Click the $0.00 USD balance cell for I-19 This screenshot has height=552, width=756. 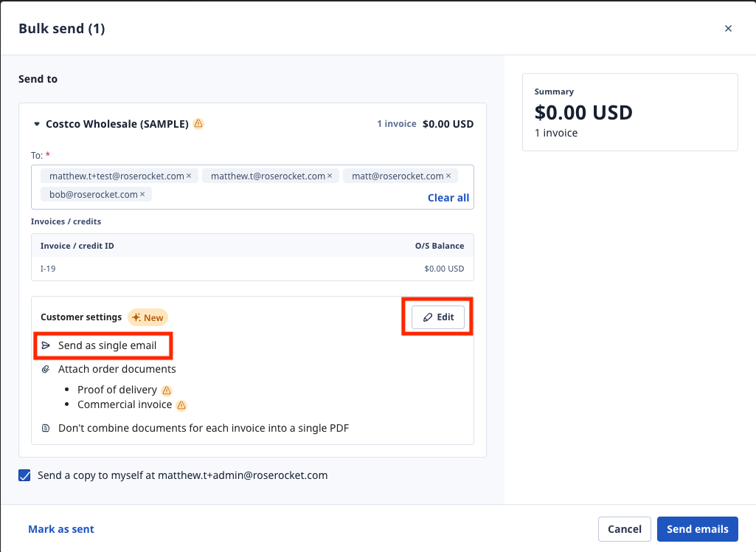coord(444,269)
